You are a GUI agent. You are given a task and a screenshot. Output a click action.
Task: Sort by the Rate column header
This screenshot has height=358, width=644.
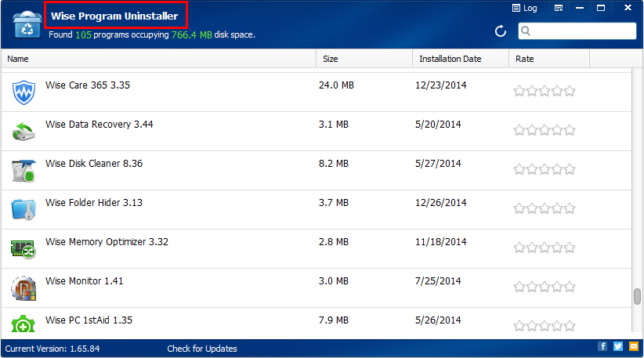pyautogui.click(x=549, y=59)
